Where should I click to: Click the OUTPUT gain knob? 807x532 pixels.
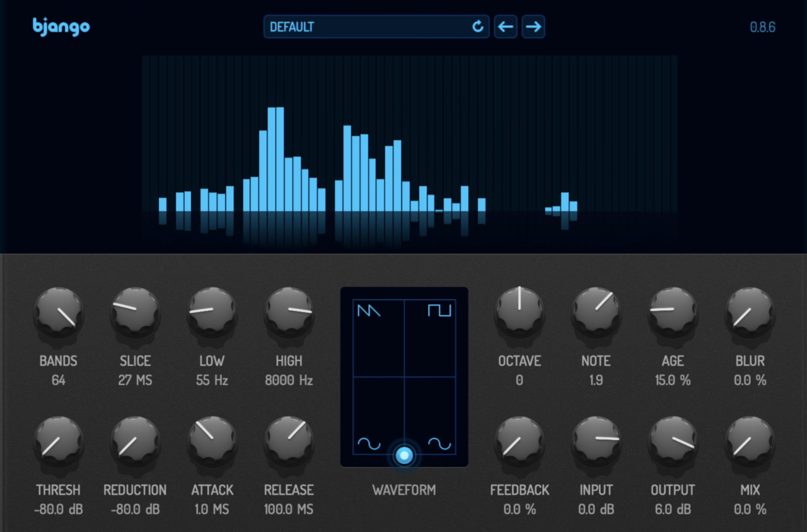(673, 441)
